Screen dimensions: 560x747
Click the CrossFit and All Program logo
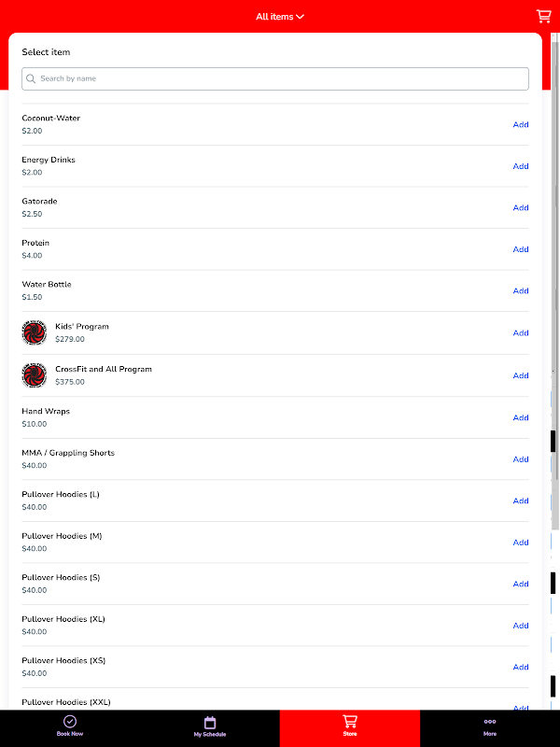coord(35,375)
